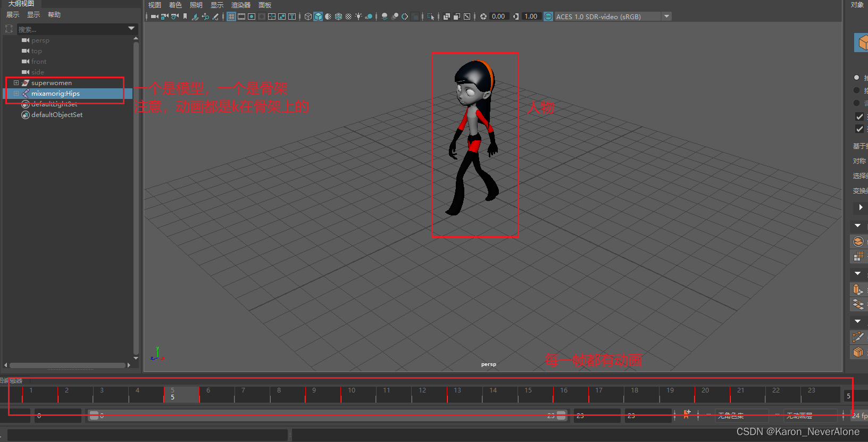
Task: Open the 无角色集 character set dropdown
Action: (741, 416)
